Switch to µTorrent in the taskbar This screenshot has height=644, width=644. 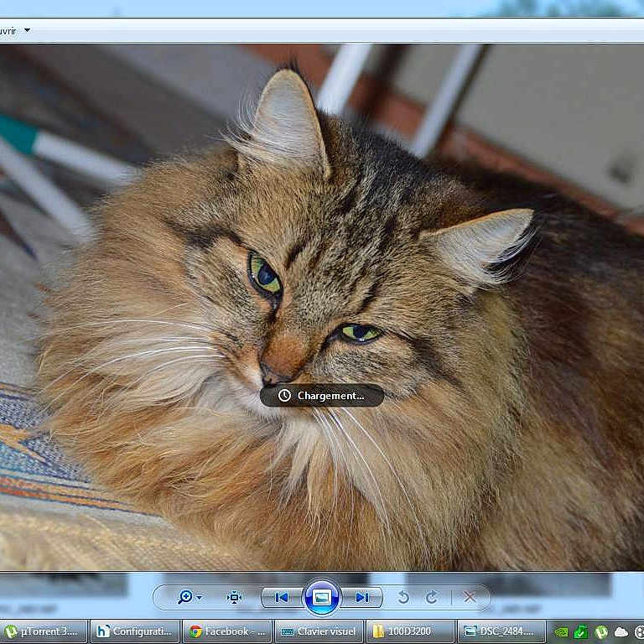click(44, 631)
